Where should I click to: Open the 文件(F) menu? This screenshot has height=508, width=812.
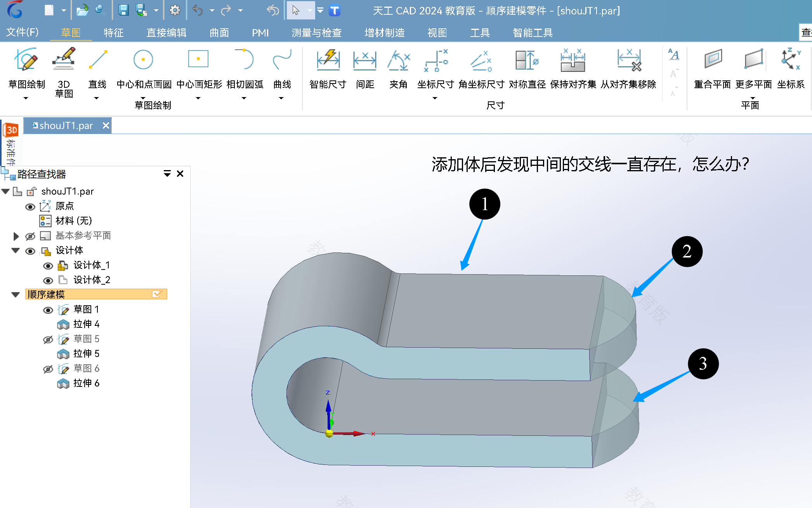tap(23, 32)
